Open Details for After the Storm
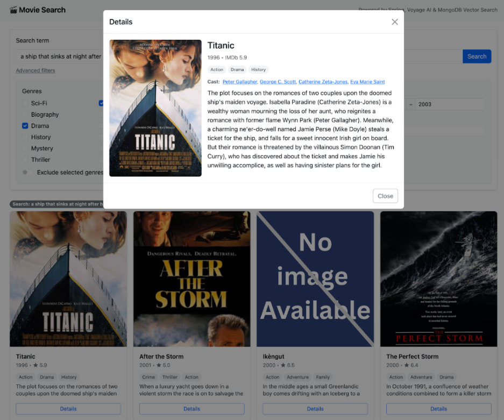Screen dimensions: 504x420 tap(191, 409)
